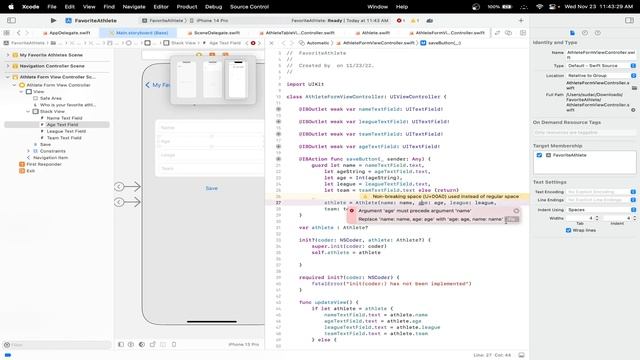Image resolution: width=640 pixels, height=360 pixels.
Task: Click the yellow warning count indicator in toolbar
Action: [414, 20]
